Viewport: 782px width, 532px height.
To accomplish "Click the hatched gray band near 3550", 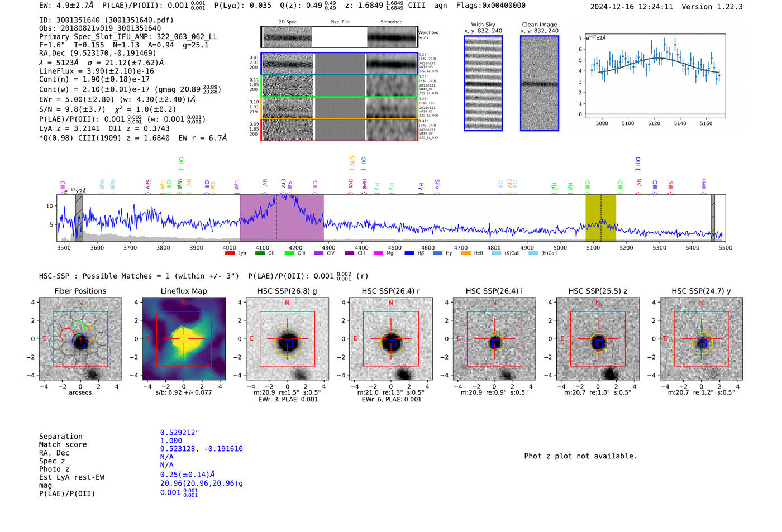I will 79,218.
